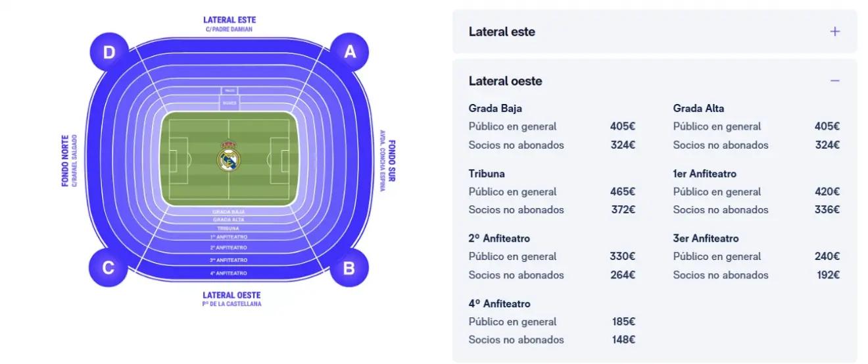Collapse the Lateral oeste section with minus icon

point(834,81)
